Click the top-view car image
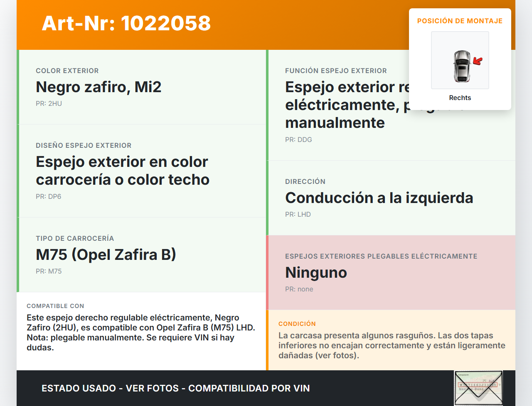Screen dimensions: 532x406 pos(461,66)
